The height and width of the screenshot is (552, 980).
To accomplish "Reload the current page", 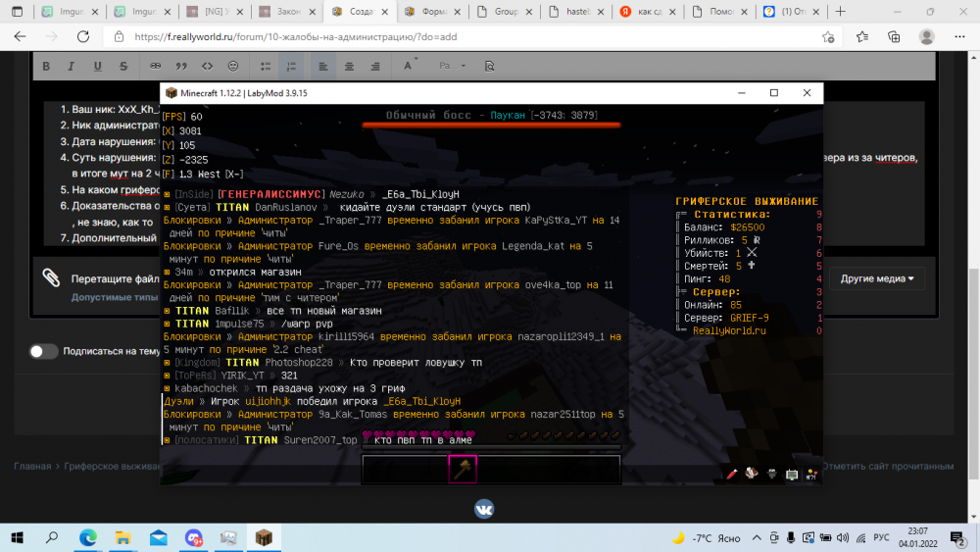I will 83,37.
